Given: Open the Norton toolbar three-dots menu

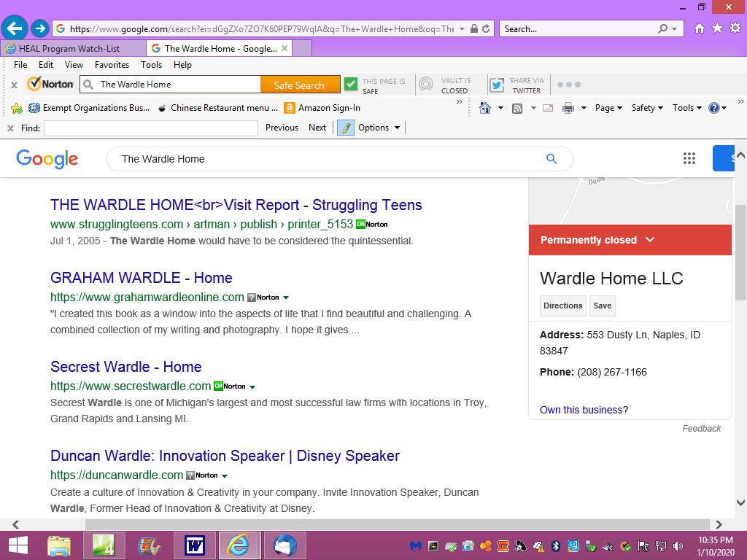Looking at the screenshot, I should click(569, 85).
